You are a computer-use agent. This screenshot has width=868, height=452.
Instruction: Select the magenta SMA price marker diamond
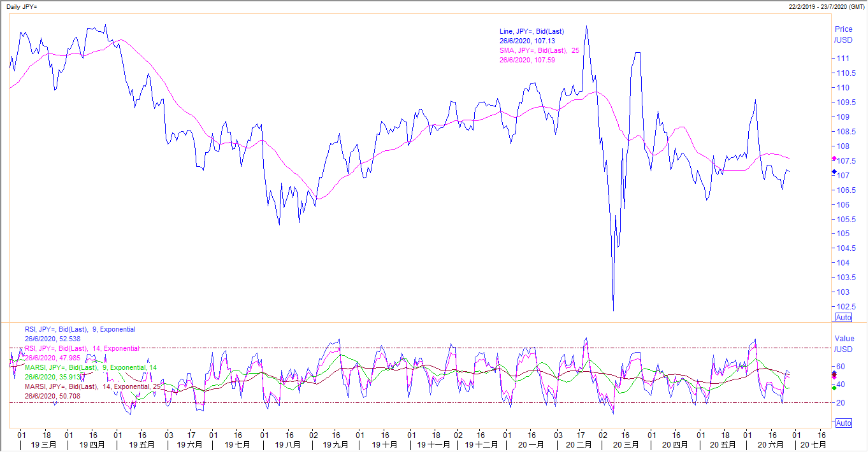tap(834, 159)
